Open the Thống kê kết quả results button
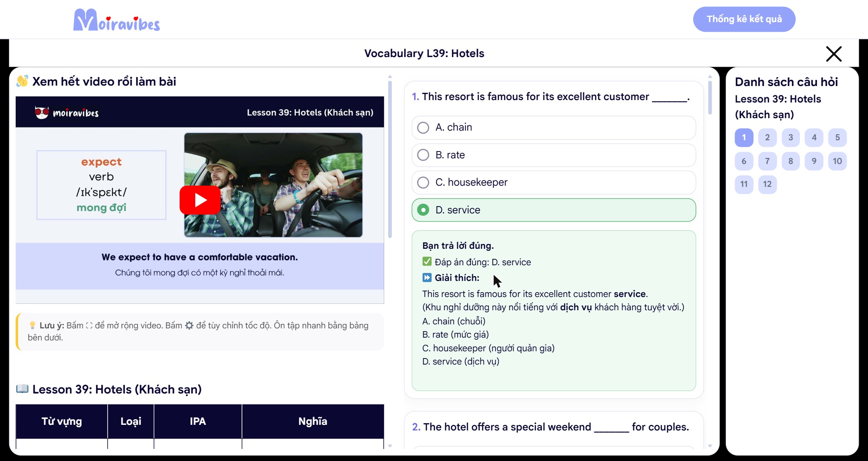The width and height of the screenshot is (868, 461). (x=744, y=19)
